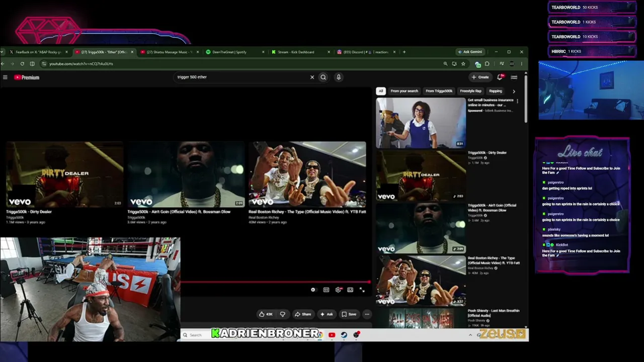Switch to DeenTheGreat Spotify tab

click(234, 52)
